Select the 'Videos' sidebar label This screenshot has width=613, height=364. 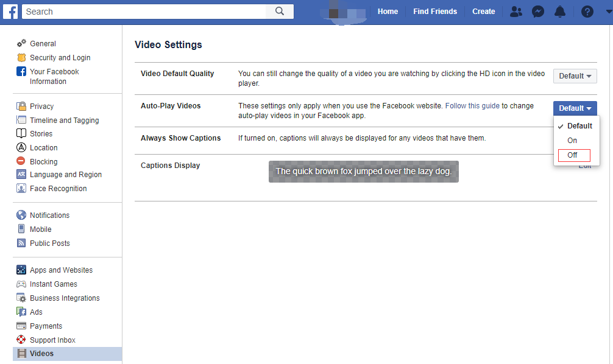pyautogui.click(x=42, y=354)
